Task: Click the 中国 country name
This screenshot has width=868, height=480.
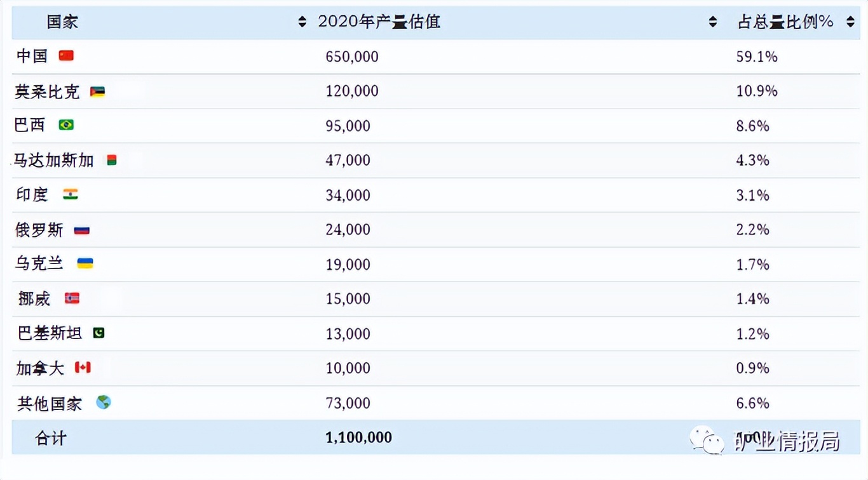Action: [x=32, y=56]
